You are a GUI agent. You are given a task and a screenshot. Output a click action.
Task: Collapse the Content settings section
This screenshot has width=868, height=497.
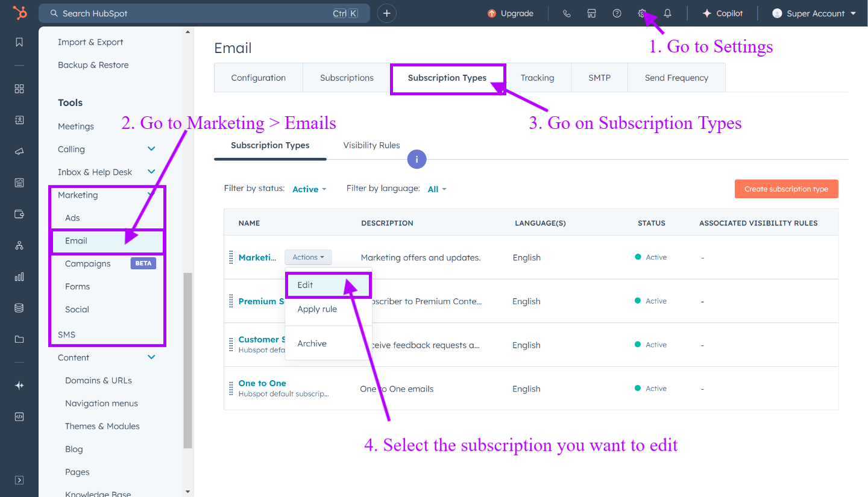(151, 357)
